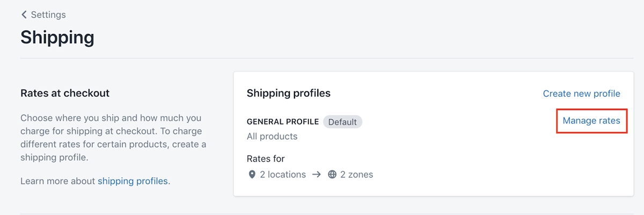Click the globe zones icon
The height and width of the screenshot is (215, 644).
332,175
